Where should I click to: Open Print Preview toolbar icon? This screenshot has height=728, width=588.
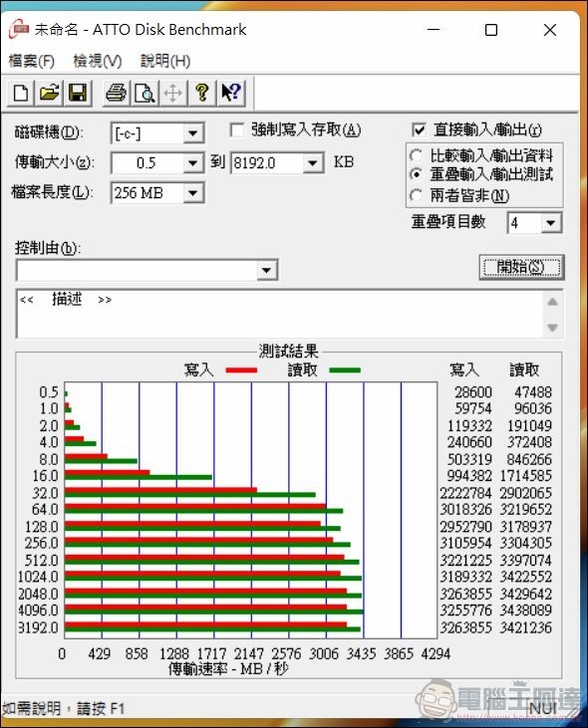pyautogui.click(x=145, y=93)
